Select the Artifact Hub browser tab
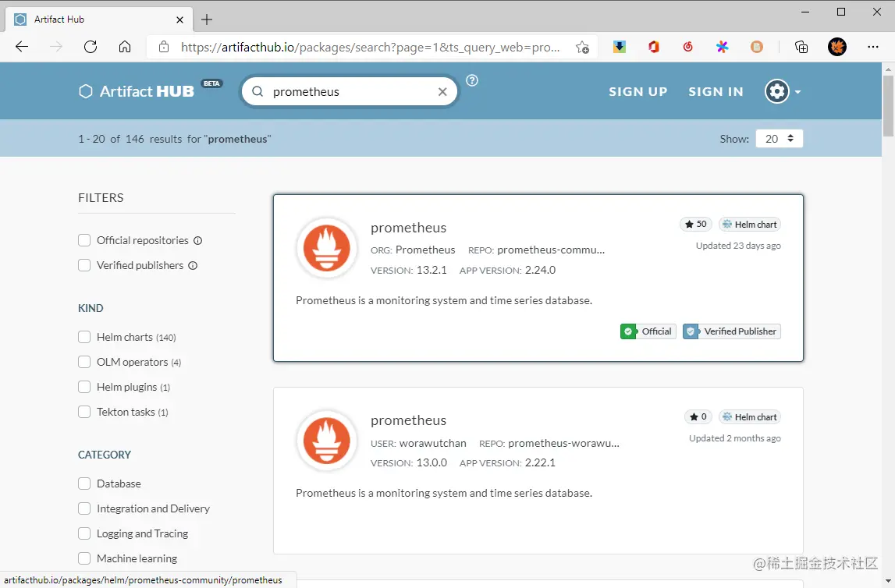895x588 pixels. [x=98, y=19]
